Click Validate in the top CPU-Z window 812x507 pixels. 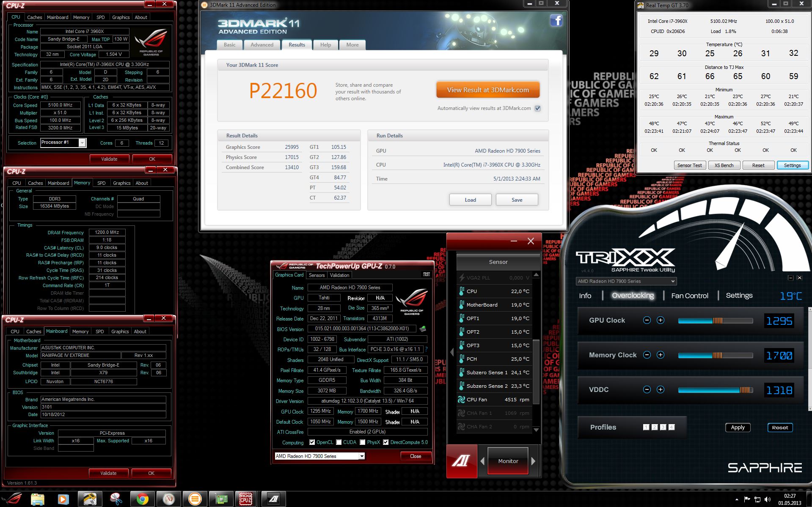pos(109,159)
